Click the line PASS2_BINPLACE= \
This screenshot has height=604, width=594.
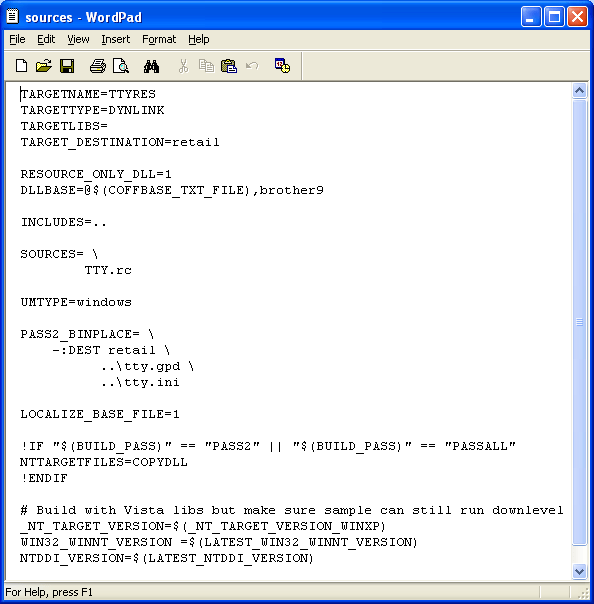87,334
